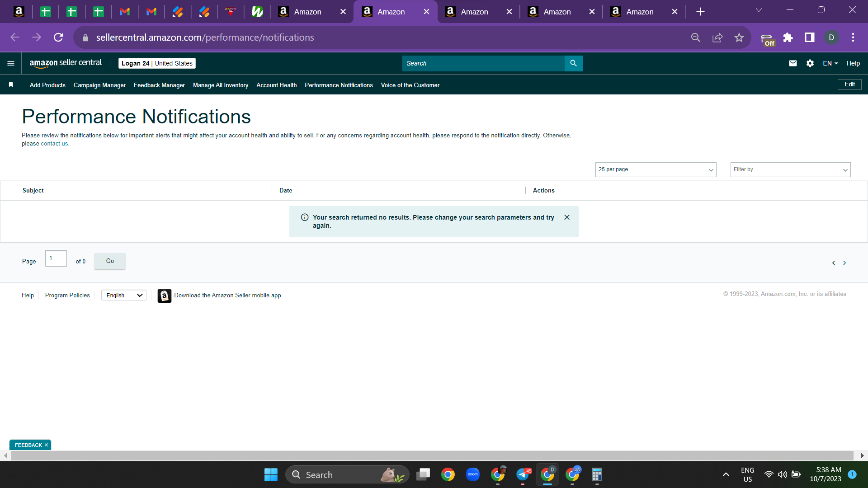868x488 pixels.
Task: Open Performance Notifications in favorites bar
Action: pyautogui.click(x=339, y=85)
